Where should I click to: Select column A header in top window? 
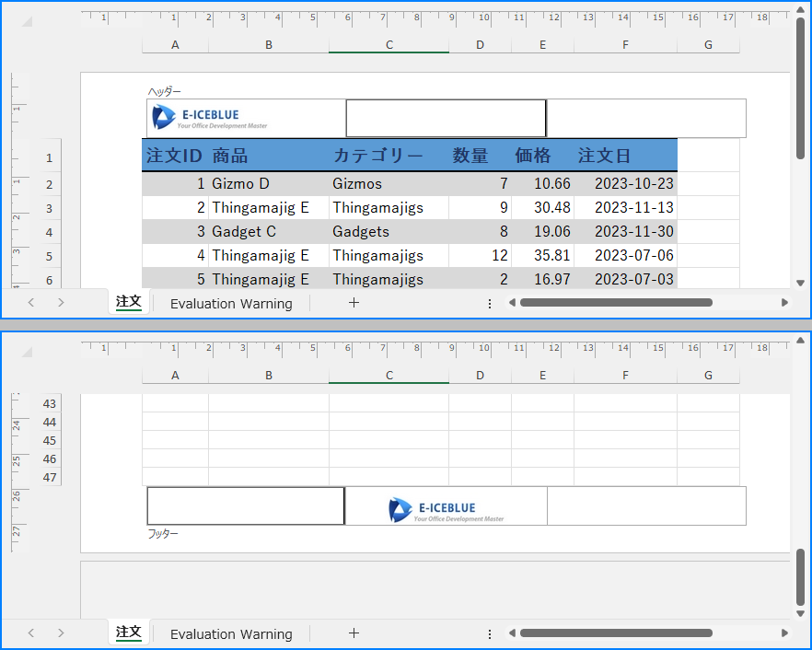pos(175,44)
